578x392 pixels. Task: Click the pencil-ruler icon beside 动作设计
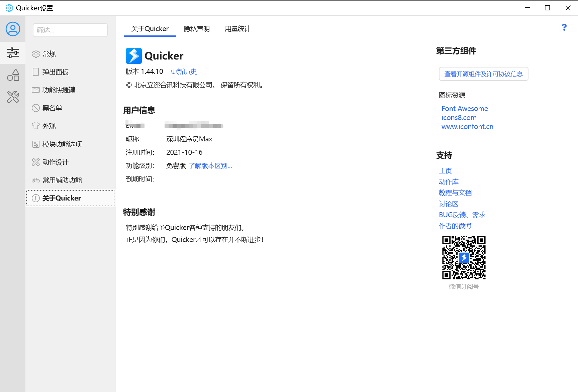pos(36,162)
